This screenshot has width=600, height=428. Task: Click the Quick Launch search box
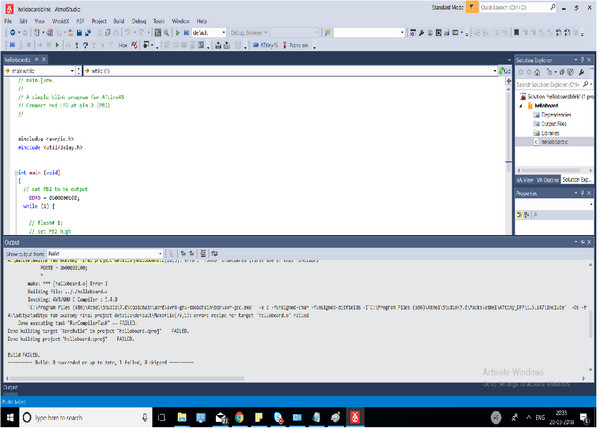point(517,7)
